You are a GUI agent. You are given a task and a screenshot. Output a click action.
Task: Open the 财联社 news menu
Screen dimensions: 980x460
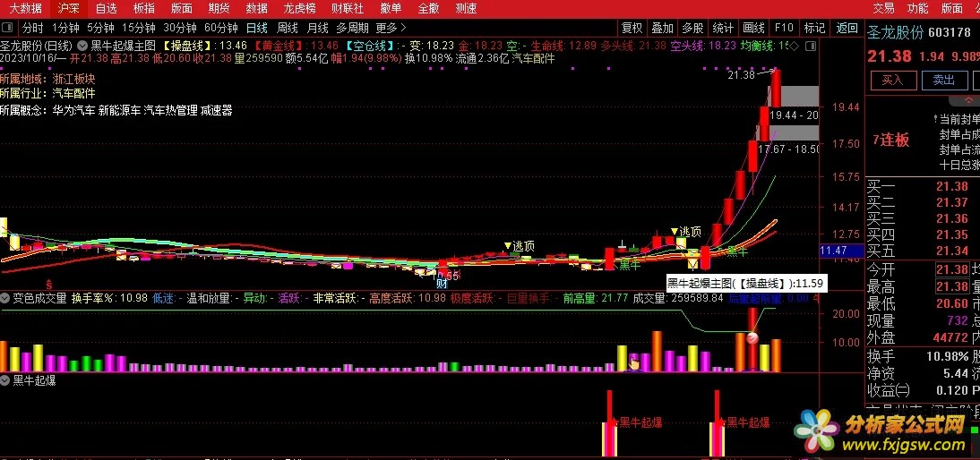348,8
